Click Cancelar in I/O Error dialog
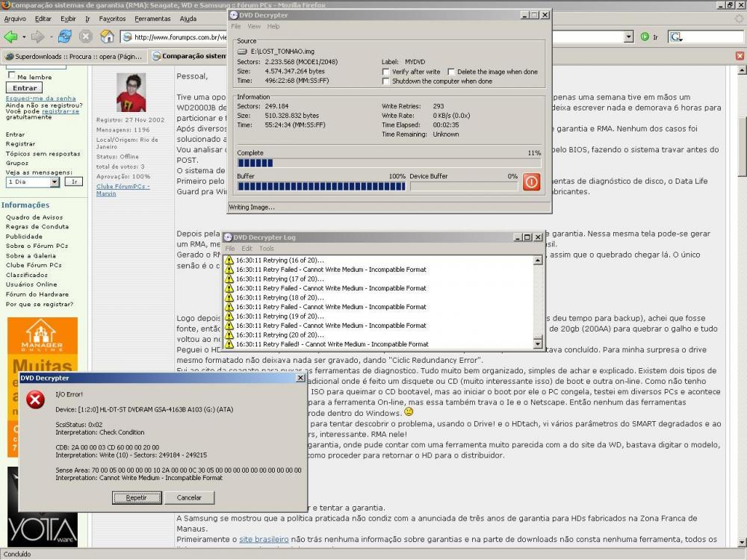 [188, 497]
